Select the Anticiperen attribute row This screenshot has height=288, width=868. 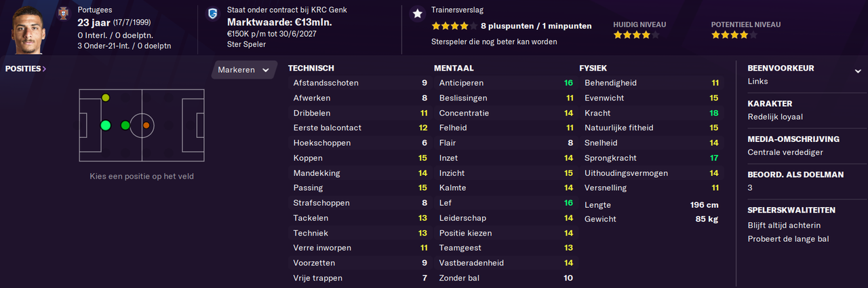(506, 83)
